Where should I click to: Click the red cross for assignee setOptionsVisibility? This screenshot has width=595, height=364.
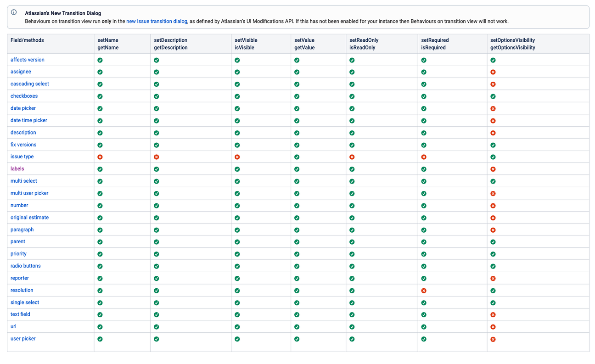pos(493,72)
